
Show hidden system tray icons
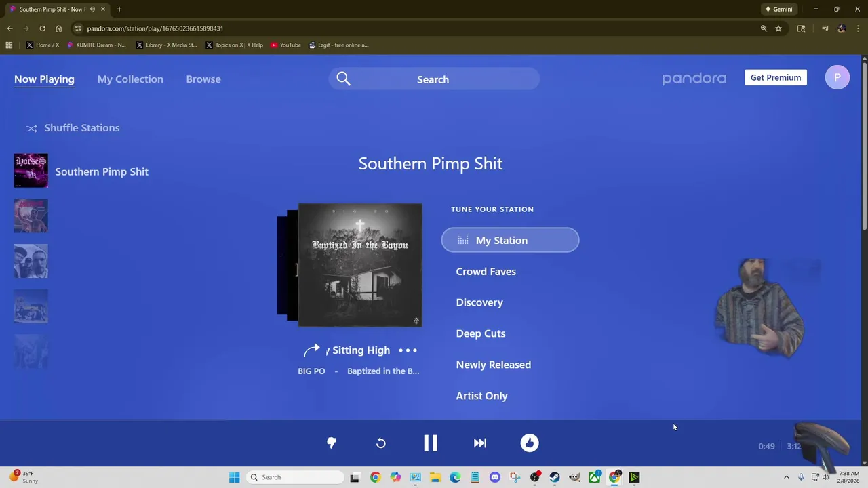[787, 477]
